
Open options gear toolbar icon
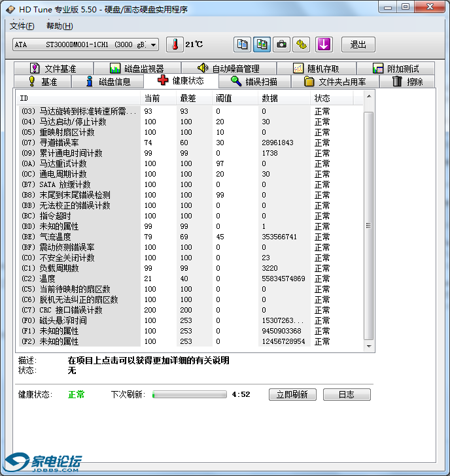pyautogui.click(x=302, y=44)
